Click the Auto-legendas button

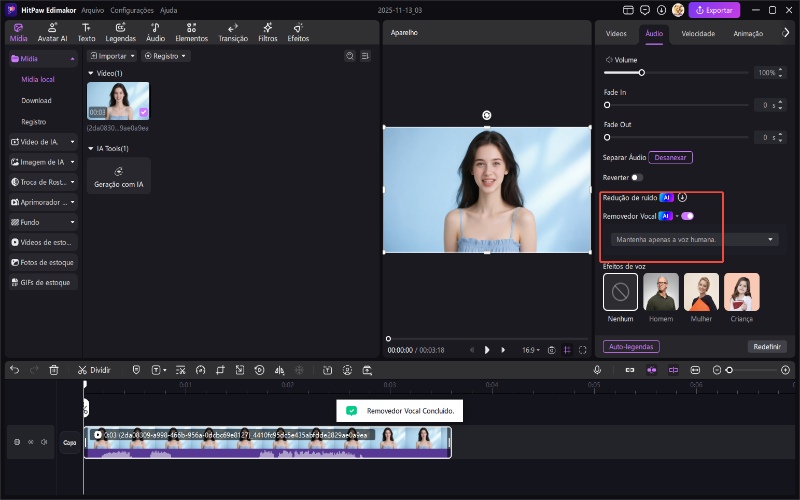[x=631, y=346]
